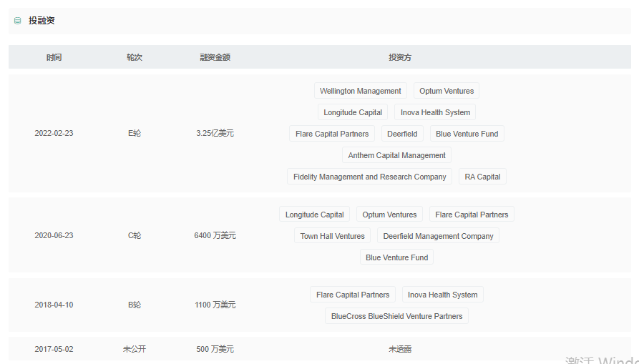Open BlueCross BlueShield Venture Partners tag
Viewport: 639px width, 364px height.
tap(396, 316)
